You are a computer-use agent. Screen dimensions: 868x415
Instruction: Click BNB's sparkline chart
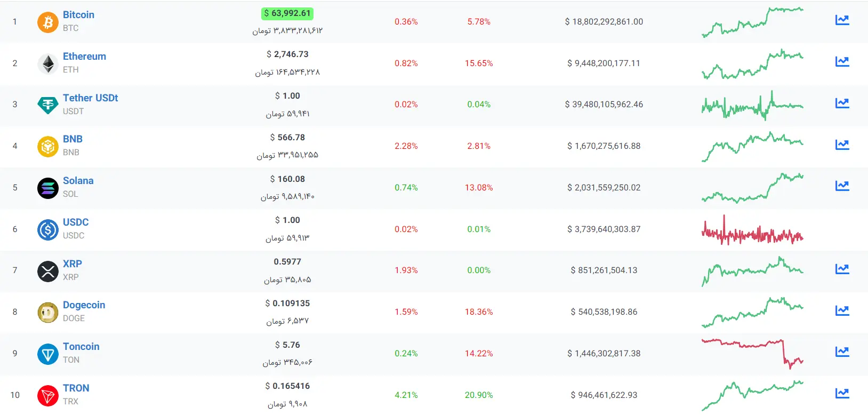click(x=752, y=146)
